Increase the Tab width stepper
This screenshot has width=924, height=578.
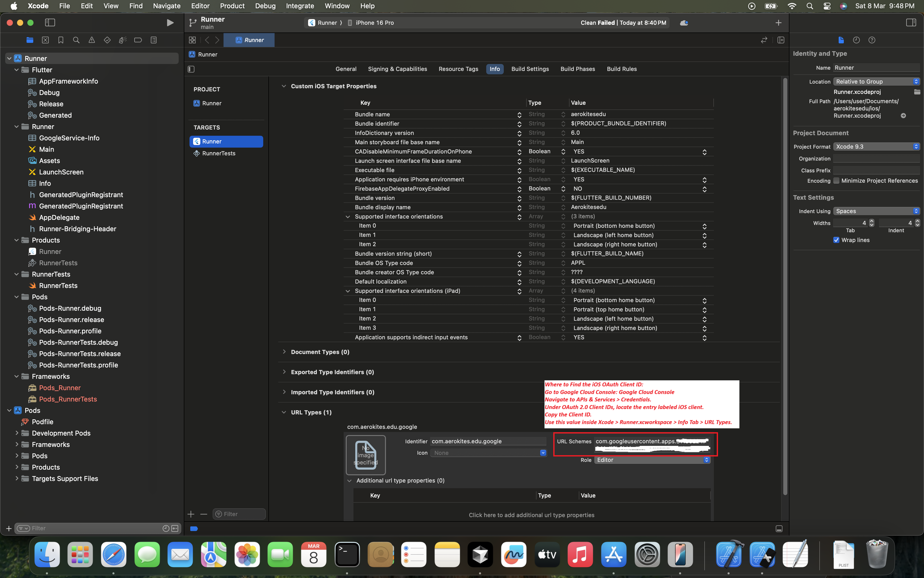[x=872, y=221]
